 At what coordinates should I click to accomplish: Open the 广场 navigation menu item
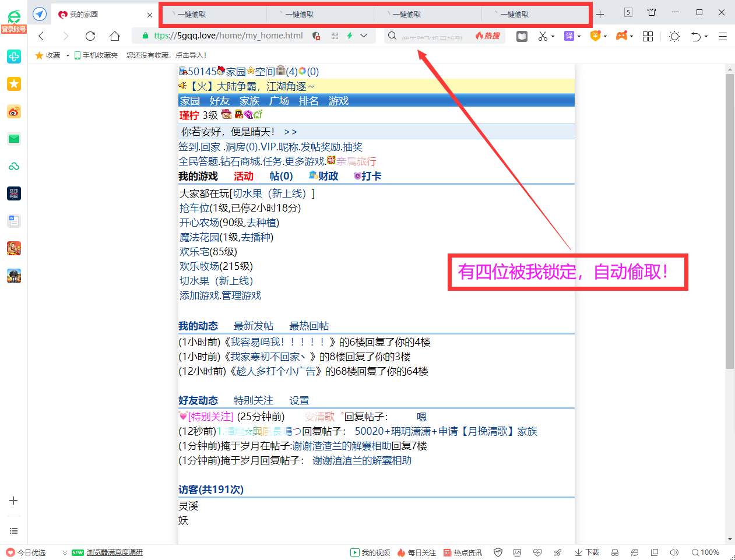pos(279,101)
